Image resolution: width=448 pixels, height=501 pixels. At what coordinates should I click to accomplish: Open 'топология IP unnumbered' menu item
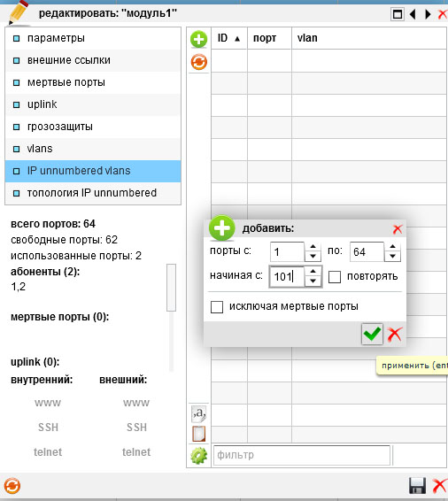tap(93, 193)
